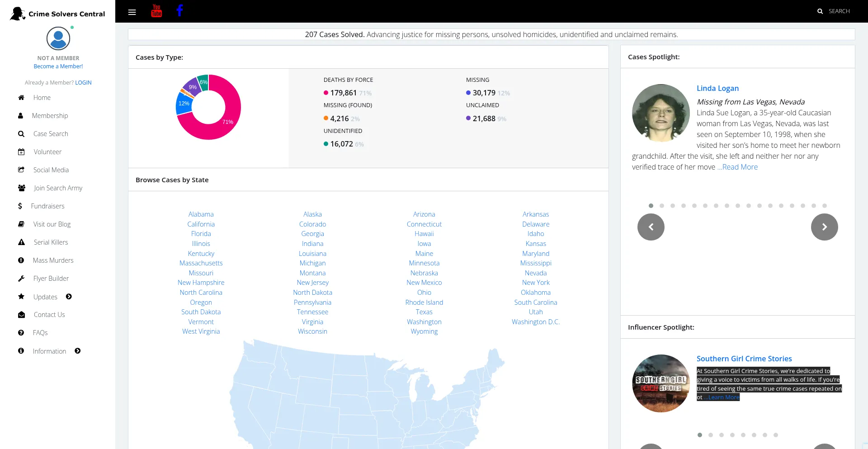Image resolution: width=868 pixels, height=449 pixels.
Task: Select the last Cases Spotlight carousel dot
Action: (x=825, y=206)
